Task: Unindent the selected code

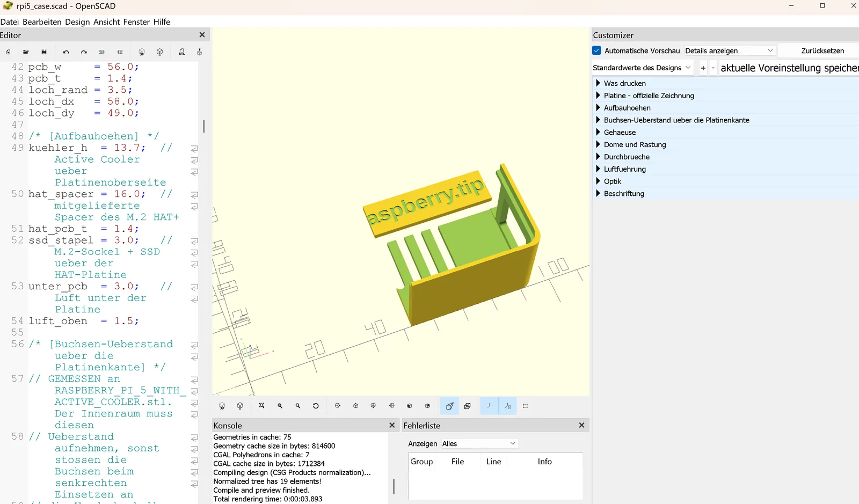Action: [x=101, y=52]
